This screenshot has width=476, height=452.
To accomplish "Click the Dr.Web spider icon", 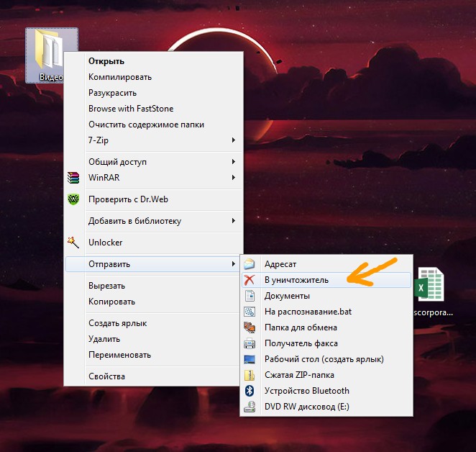I will [73, 199].
